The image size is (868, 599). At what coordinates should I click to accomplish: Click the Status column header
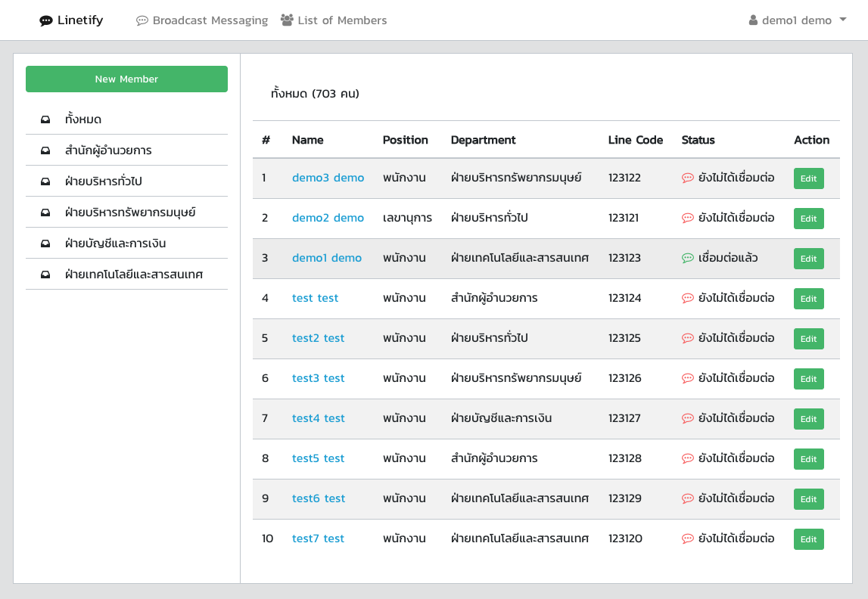coord(698,140)
